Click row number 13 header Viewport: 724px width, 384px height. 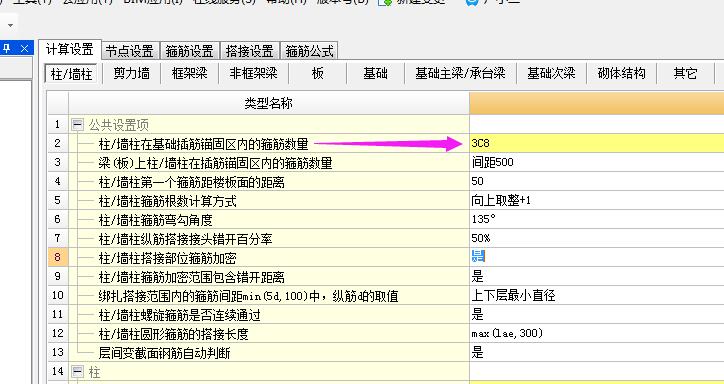coord(58,353)
